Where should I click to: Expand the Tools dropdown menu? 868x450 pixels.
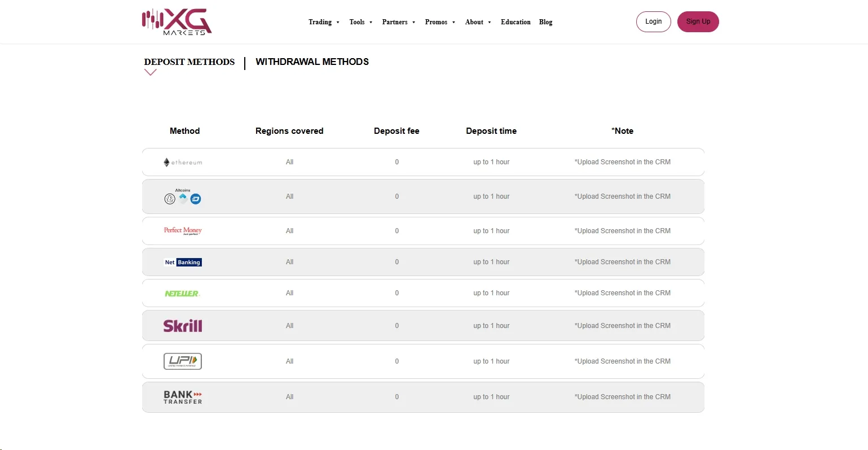pyautogui.click(x=361, y=22)
